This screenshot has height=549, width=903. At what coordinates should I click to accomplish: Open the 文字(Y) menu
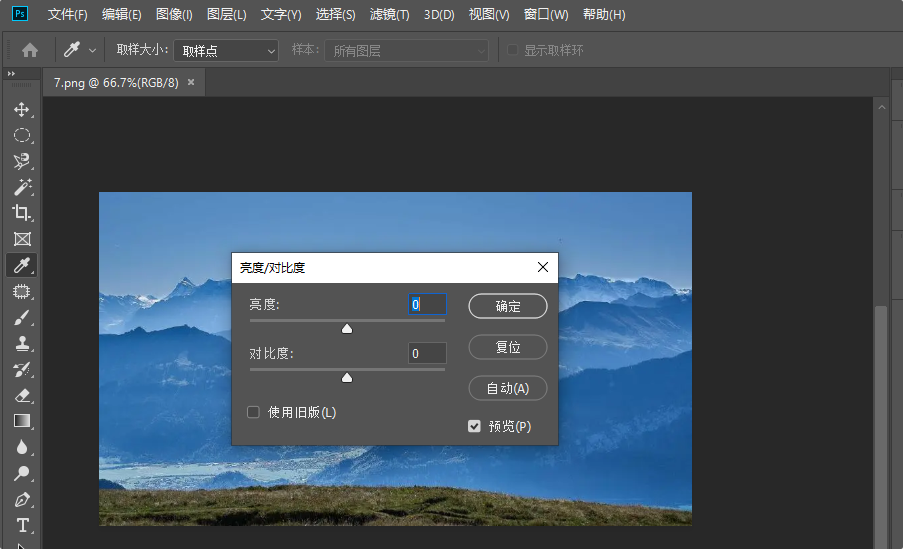tap(281, 14)
